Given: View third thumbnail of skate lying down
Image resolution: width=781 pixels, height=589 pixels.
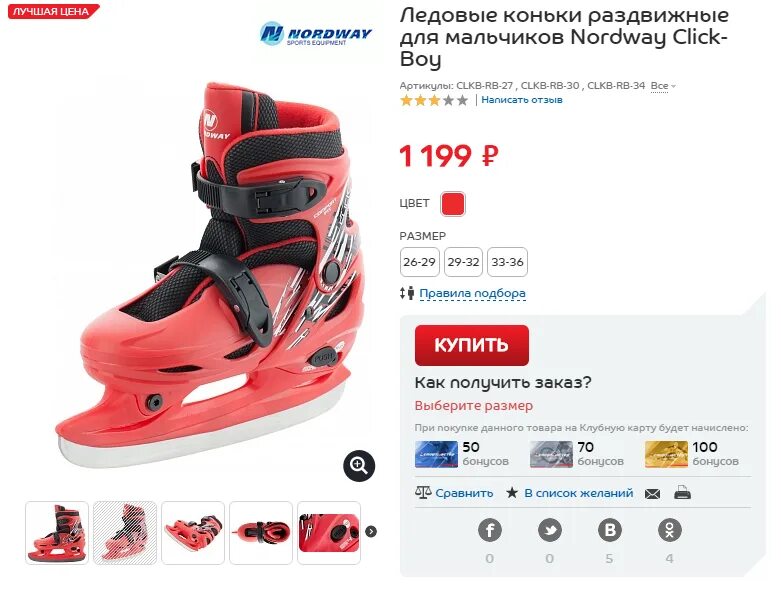Looking at the screenshot, I should [x=193, y=533].
